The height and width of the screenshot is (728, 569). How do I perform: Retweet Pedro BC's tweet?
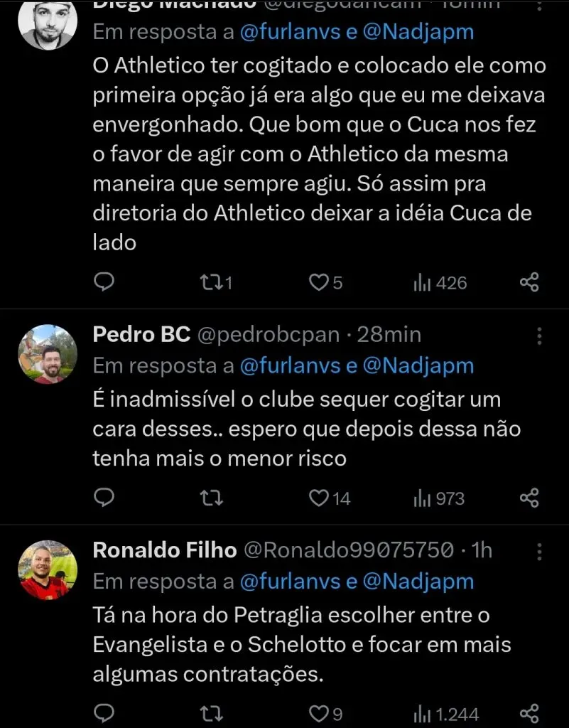210,498
